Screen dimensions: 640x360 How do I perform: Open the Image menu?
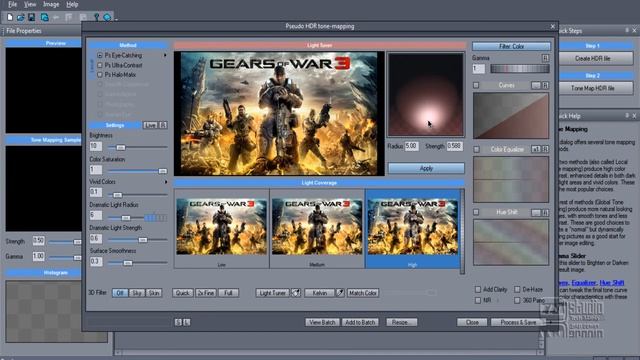pos(51,4)
